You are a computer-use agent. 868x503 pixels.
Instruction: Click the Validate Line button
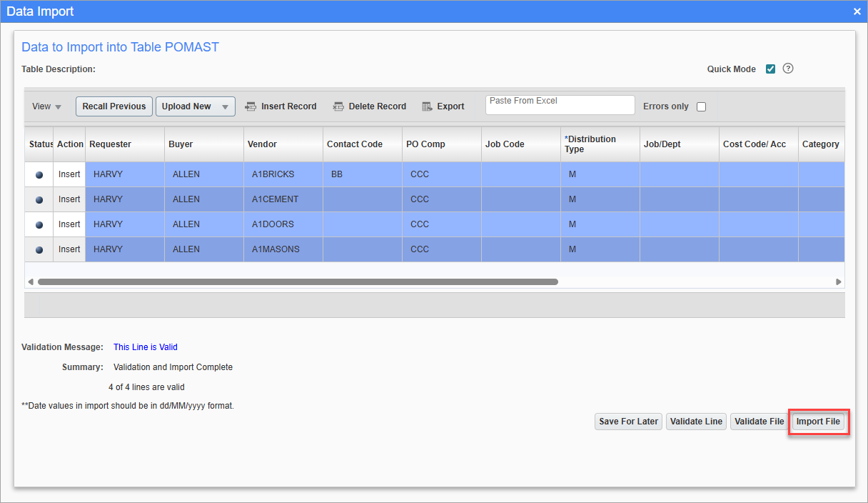point(696,422)
